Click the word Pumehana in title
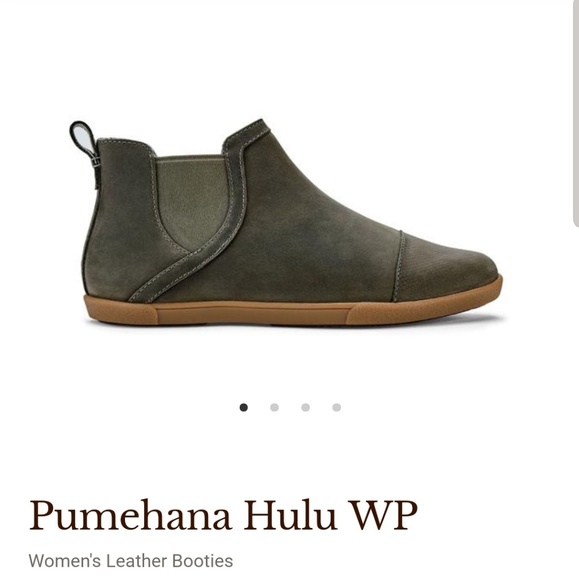The width and height of the screenshot is (579, 580). (130, 515)
